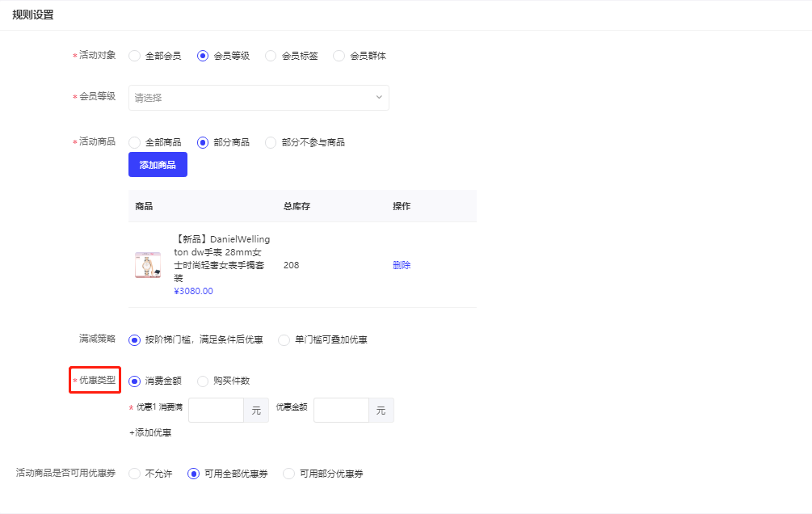
Task: Choose 消费金额 discount type
Action: pos(135,381)
